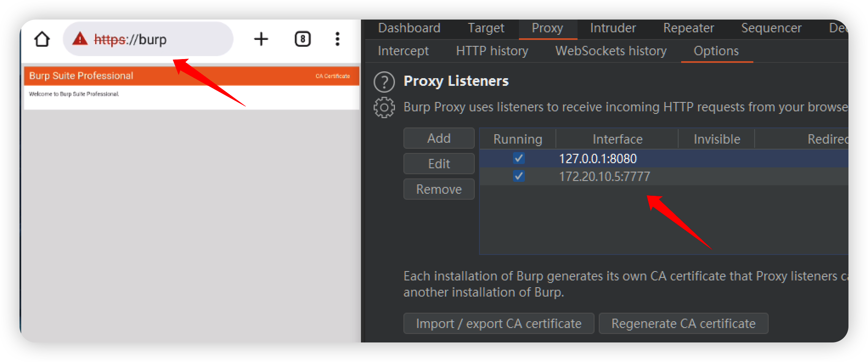Click the Remove listener button
This screenshot has width=868, height=362.
439,189
